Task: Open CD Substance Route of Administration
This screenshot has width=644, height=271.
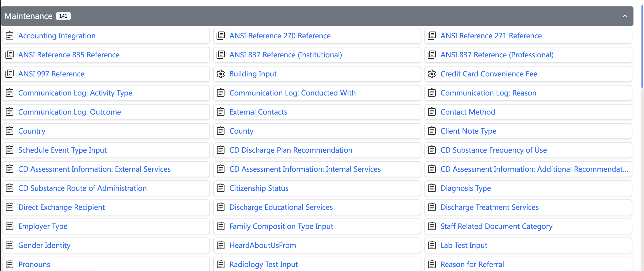Action: [82, 188]
